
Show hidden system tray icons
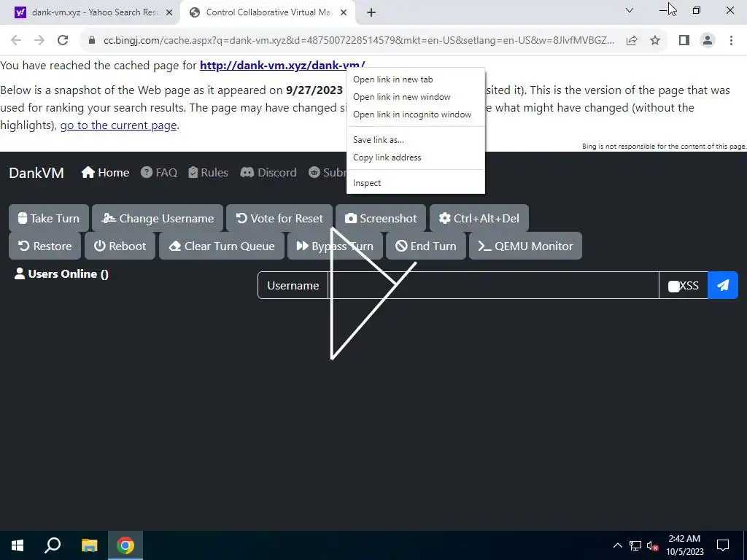[617, 545]
